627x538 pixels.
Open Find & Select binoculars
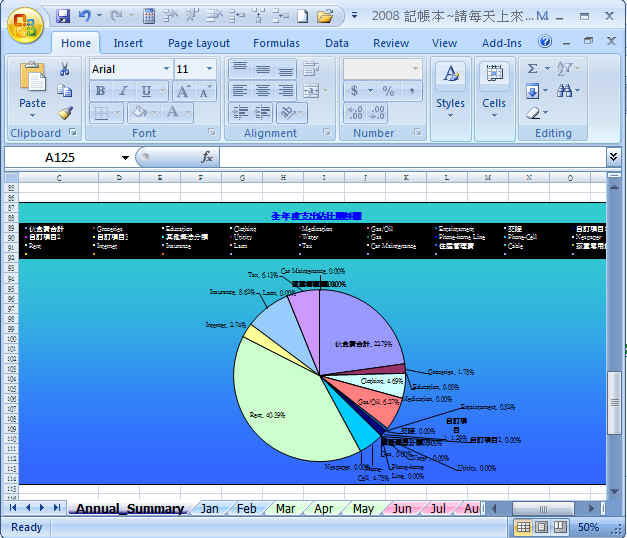coord(564,91)
